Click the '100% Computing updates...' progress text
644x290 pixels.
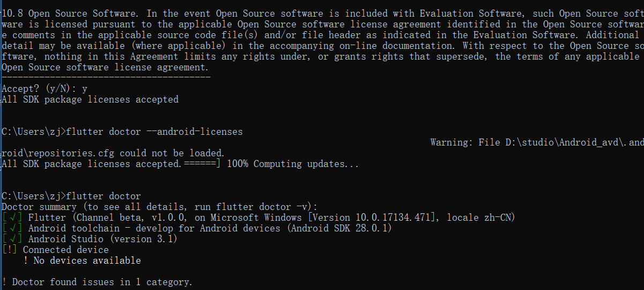click(293, 164)
